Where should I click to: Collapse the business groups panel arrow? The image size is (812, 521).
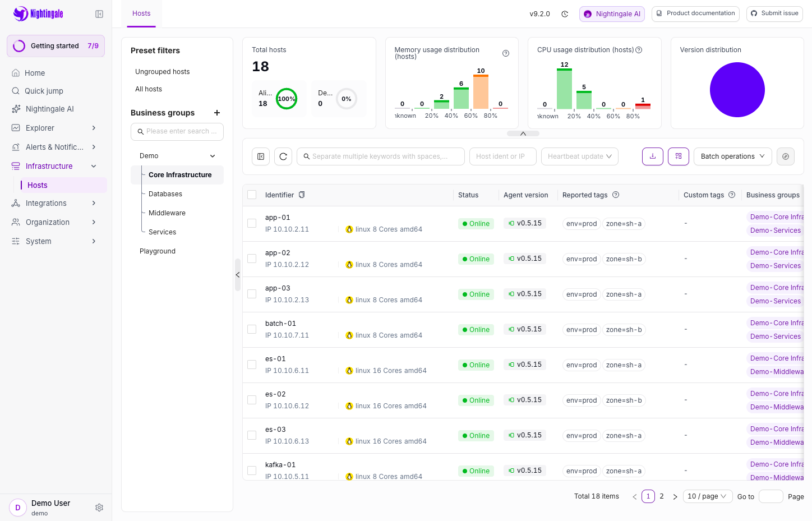click(x=238, y=275)
